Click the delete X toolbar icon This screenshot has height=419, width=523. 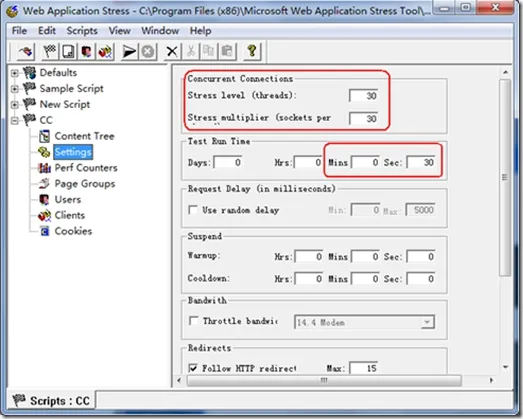click(172, 51)
